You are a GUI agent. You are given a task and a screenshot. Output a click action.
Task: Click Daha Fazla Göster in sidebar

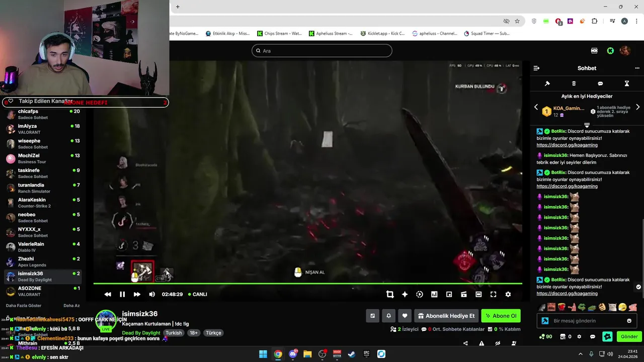click(24, 306)
